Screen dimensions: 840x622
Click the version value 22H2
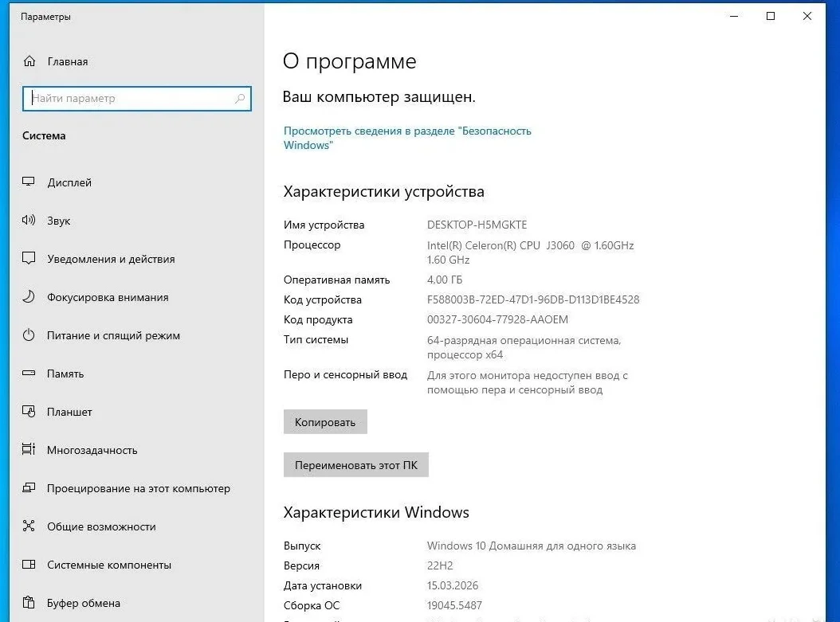440,565
